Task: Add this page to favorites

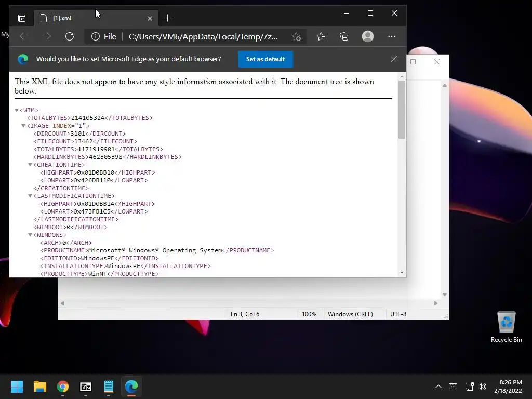Action: (296, 37)
